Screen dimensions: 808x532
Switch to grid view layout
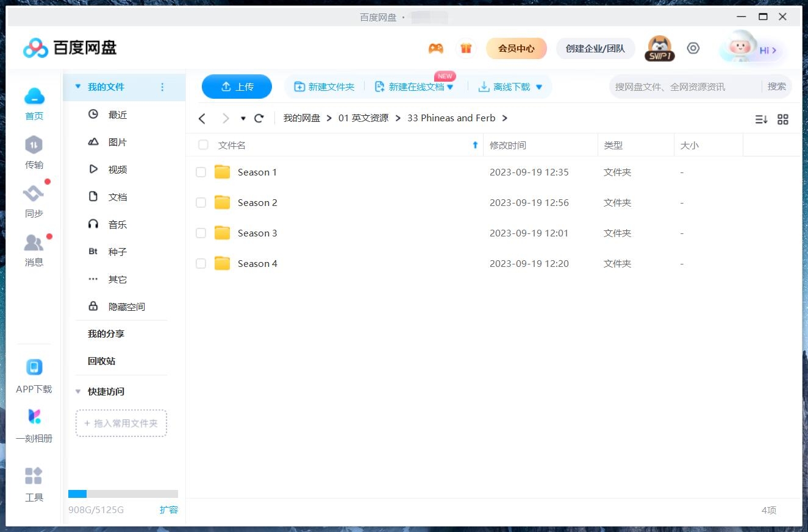tap(783, 119)
